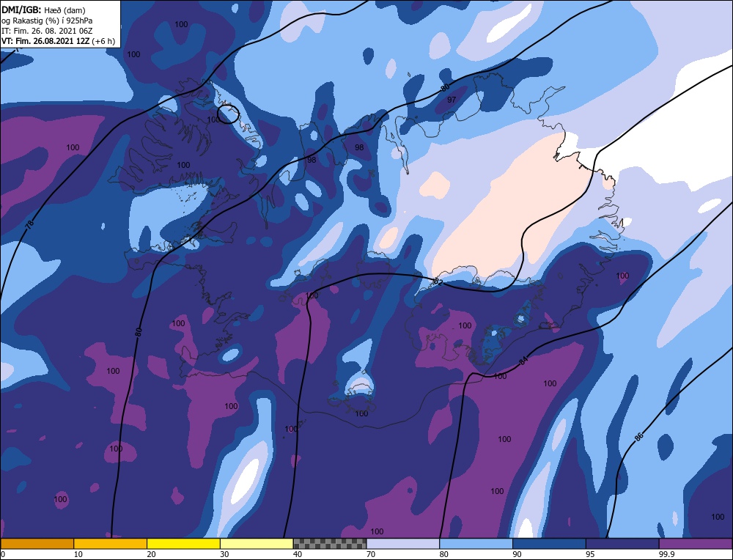Click the orange 10–20 legend swatch
Image resolution: width=733 pixels, height=560 pixels.
(x=111, y=544)
